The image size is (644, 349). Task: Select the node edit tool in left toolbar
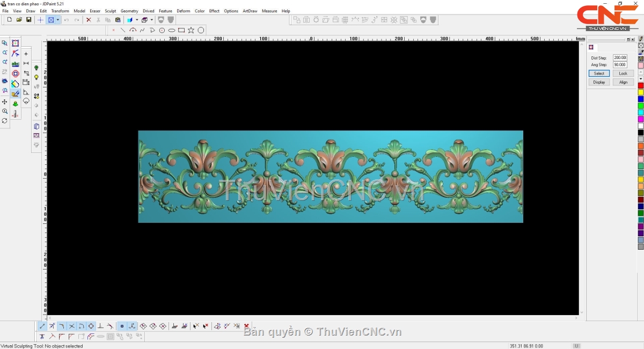[16, 54]
